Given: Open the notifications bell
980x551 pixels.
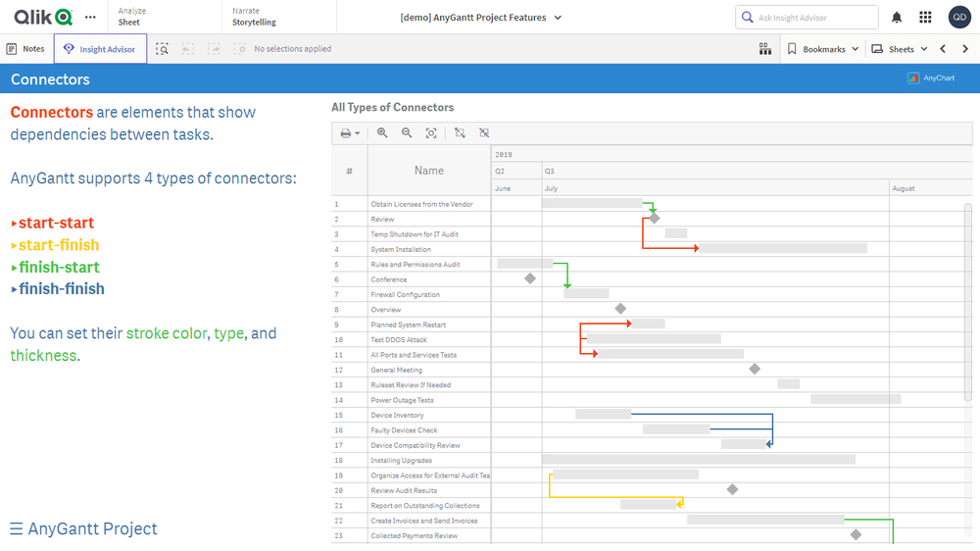Looking at the screenshot, I should (x=897, y=18).
